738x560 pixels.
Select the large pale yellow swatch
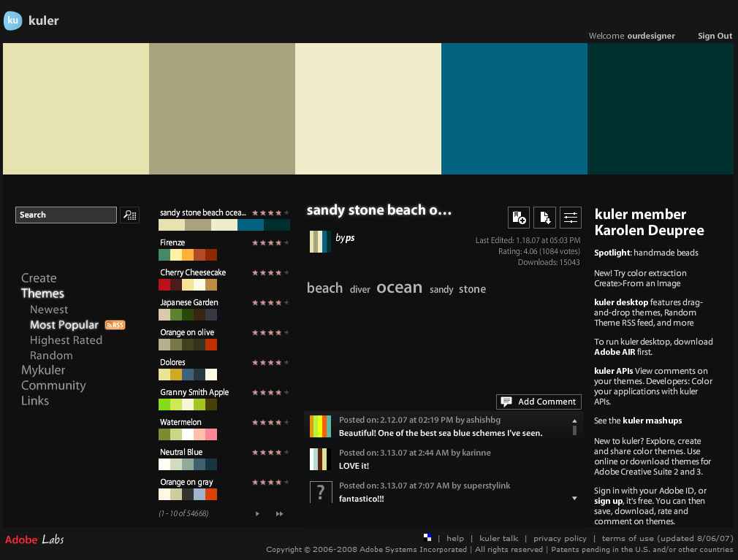coord(76,109)
